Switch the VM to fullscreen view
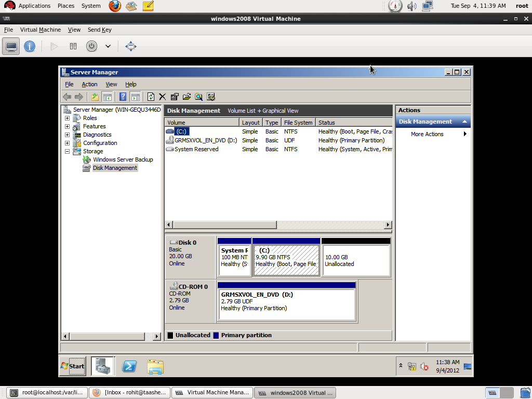Image resolution: width=532 pixels, height=399 pixels. pyautogui.click(x=130, y=46)
